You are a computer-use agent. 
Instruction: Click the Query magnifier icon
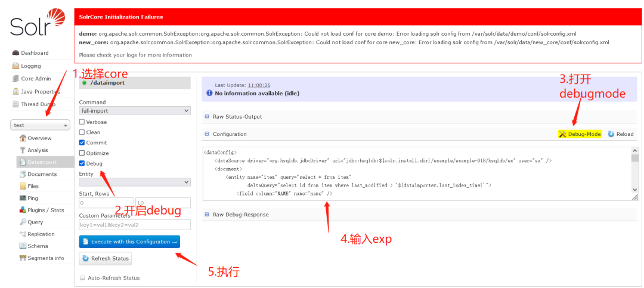coord(23,222)
